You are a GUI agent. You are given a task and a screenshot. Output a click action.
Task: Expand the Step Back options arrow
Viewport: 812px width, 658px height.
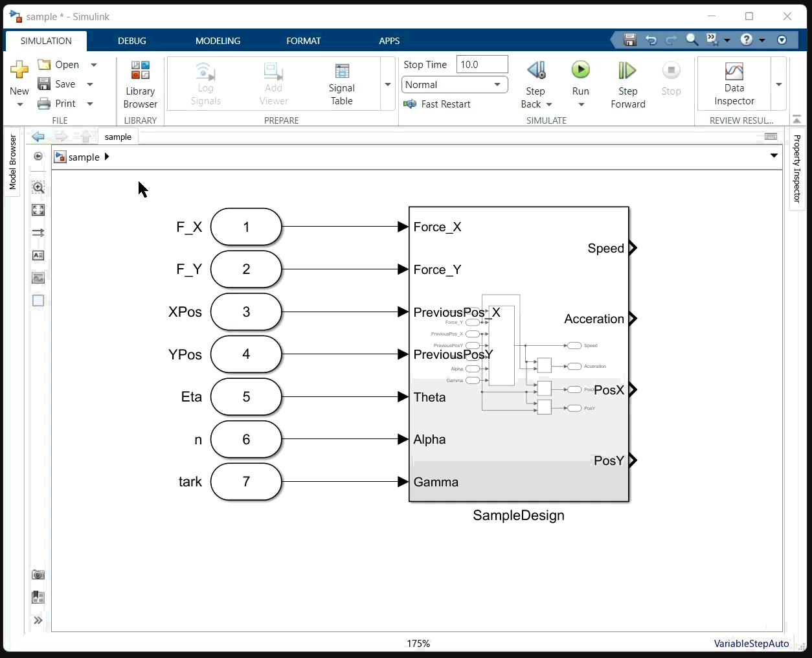pyautogui.click(x=549, y=104)
